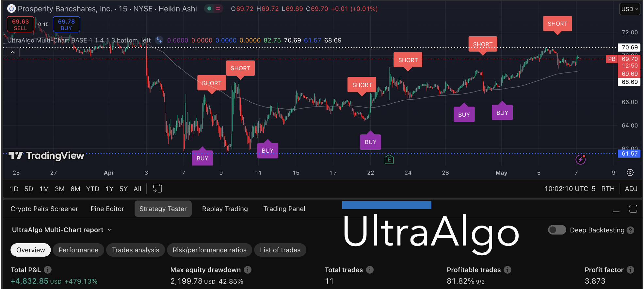Show info for Max equity drawdown

[x=248, y=270]
